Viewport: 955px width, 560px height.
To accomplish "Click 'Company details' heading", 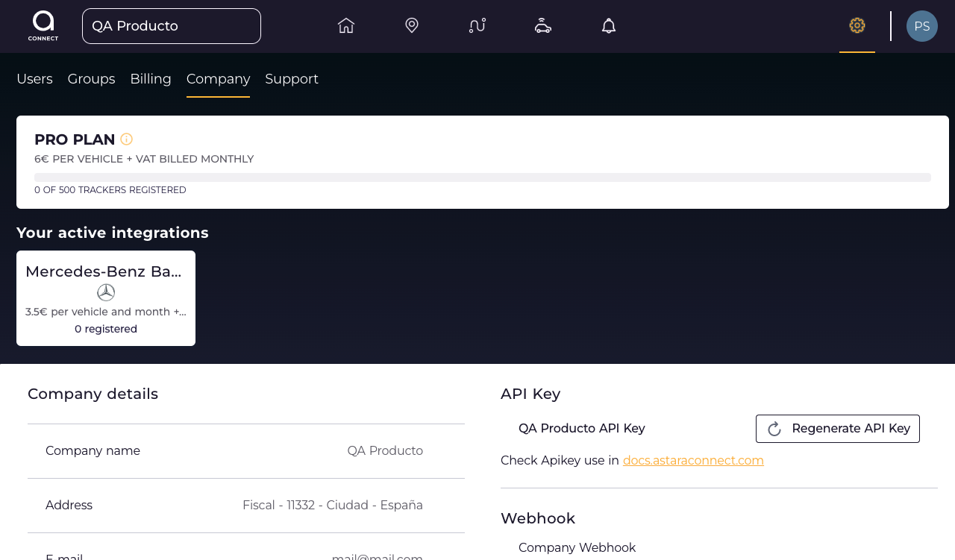I will [93, 394].
